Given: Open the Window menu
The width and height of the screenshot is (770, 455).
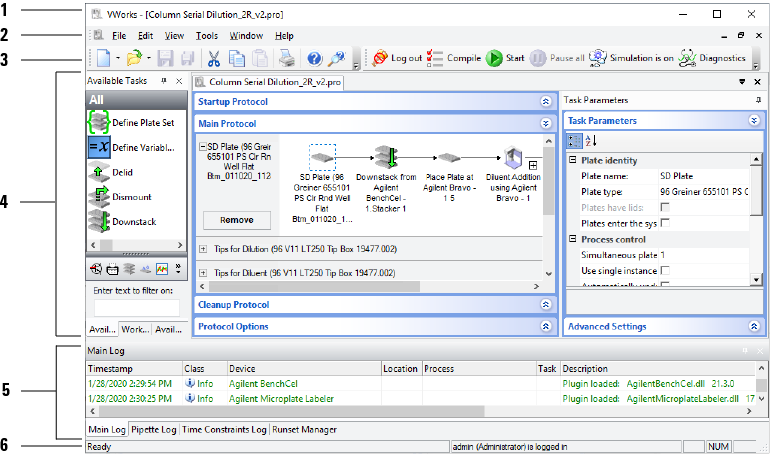Looking at the screenshot, I should [246, 36].
